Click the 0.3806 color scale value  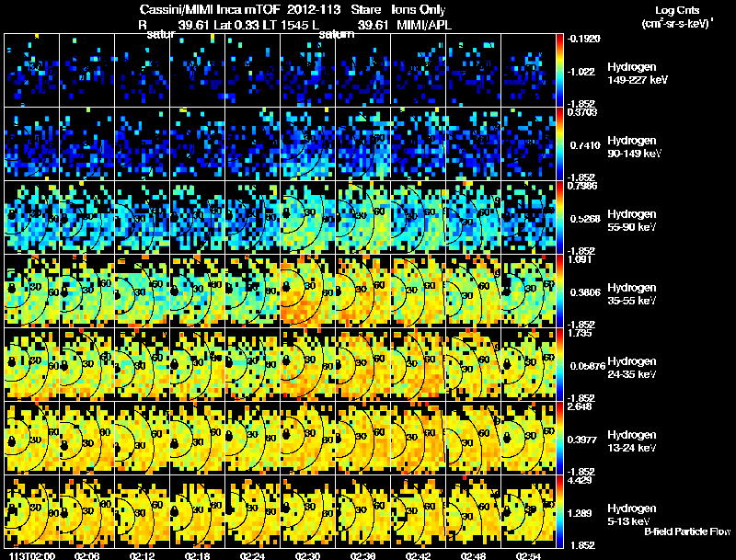pyautogui.click(x=585, y=292)
